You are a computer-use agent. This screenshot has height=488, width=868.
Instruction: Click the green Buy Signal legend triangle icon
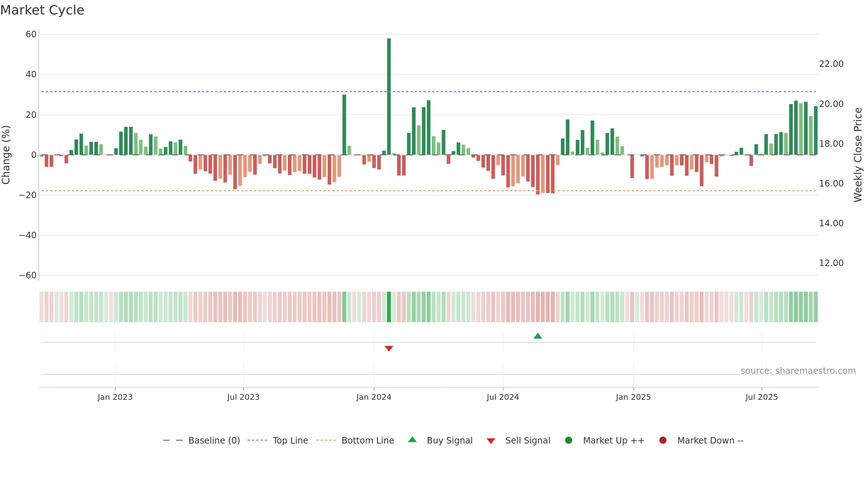tap(412, 440)
